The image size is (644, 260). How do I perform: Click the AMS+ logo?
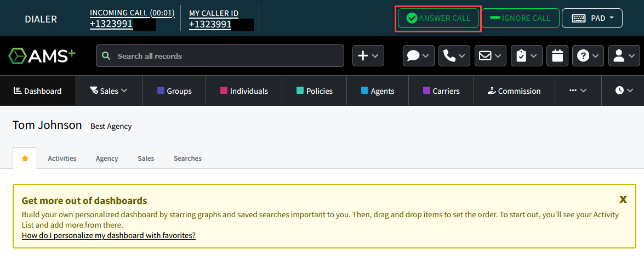42,55
